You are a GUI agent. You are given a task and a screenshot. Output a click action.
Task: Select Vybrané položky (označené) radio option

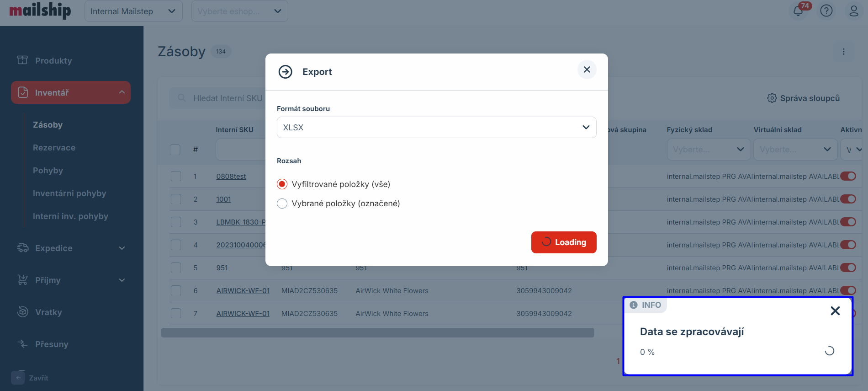pyautogui.click(x=282, y=204)
